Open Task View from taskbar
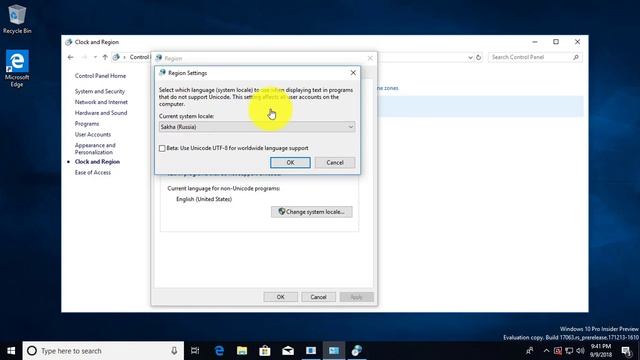Screen dimensions: 640x360 click(195, 351)
